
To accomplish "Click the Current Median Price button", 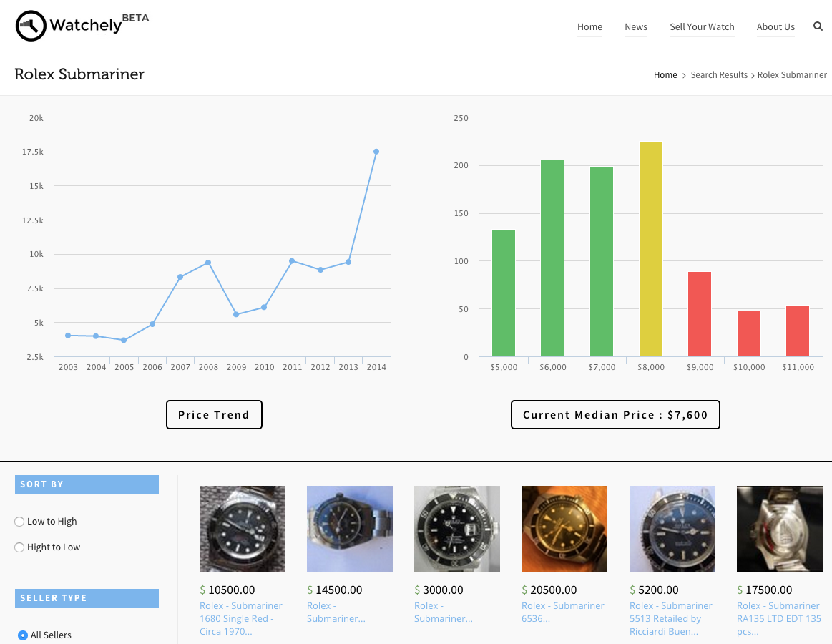I will (615, 414).
